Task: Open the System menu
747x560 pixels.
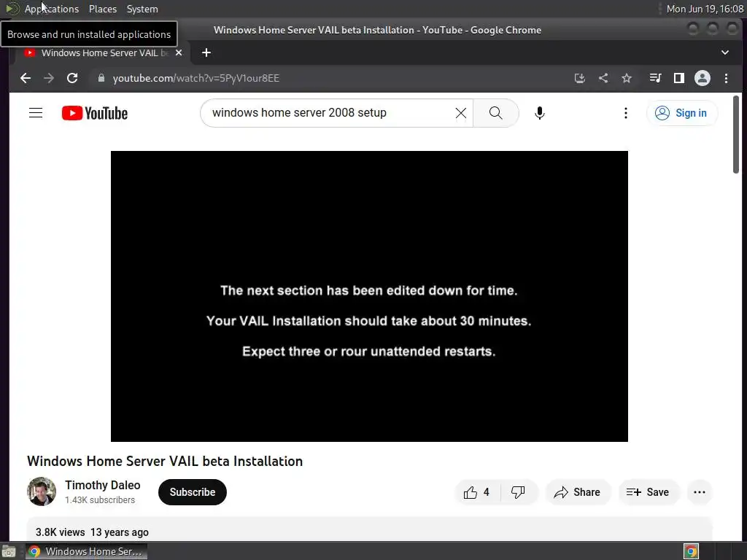Action: click(142, 9)
